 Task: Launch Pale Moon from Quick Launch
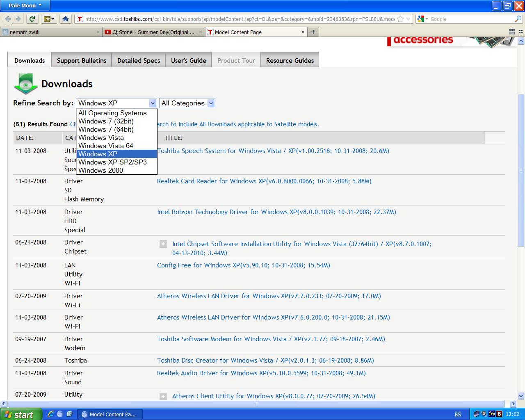[60, 414]
